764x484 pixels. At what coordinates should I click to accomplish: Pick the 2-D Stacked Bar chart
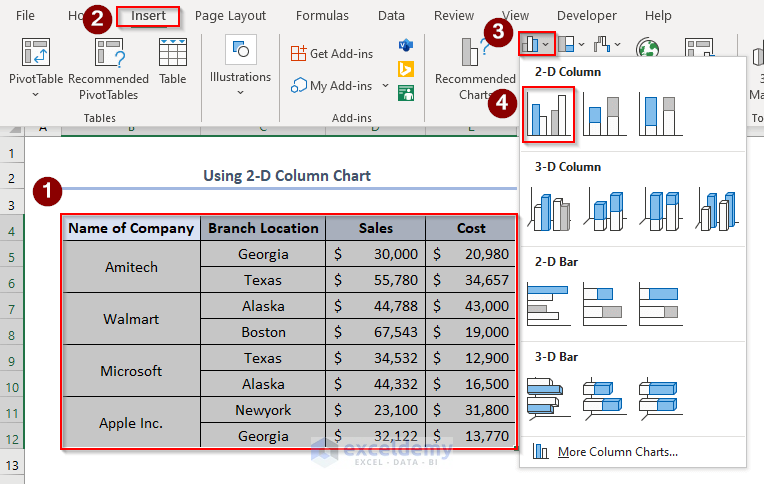[x=604, y=302]
